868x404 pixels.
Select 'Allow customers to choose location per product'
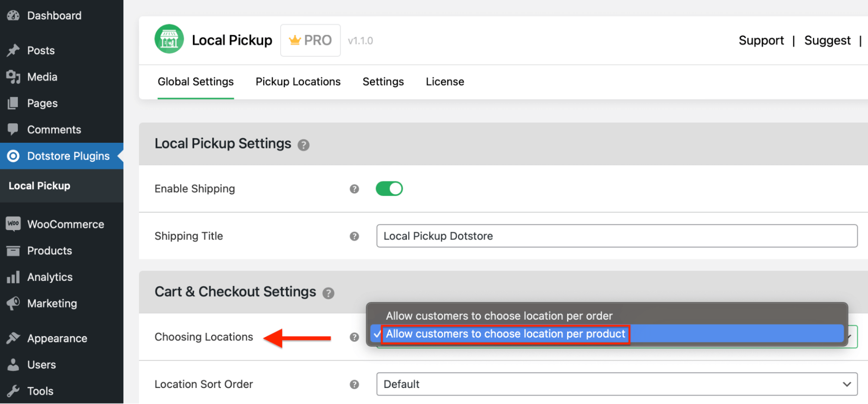[505, 334]
